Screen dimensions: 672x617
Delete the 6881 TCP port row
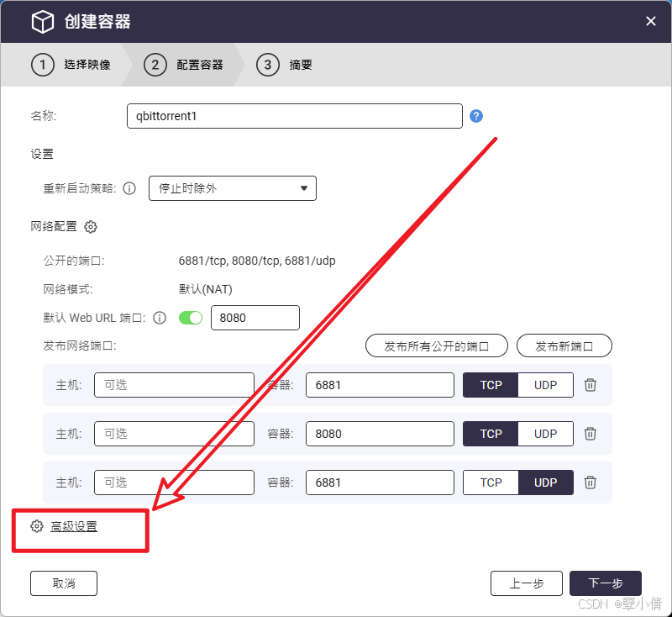point(591,385)
